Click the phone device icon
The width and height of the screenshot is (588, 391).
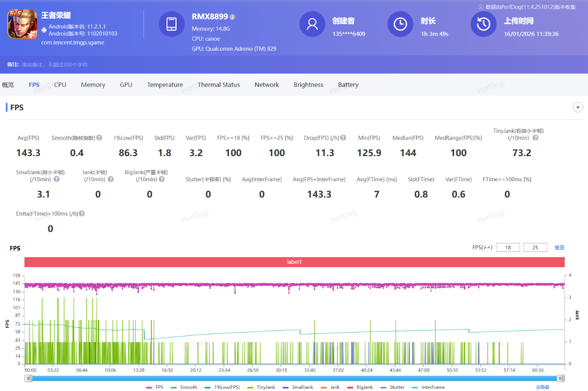tap(171, 24)
